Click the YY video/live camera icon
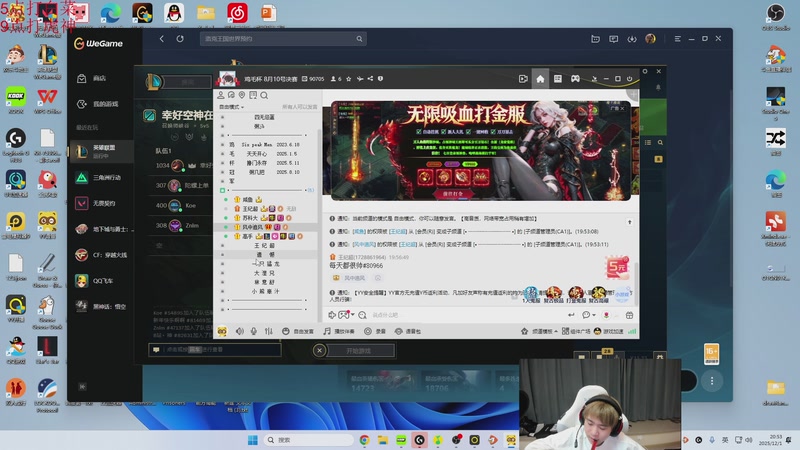This screenshot has width=800, height=450. [x=523, y=79]
